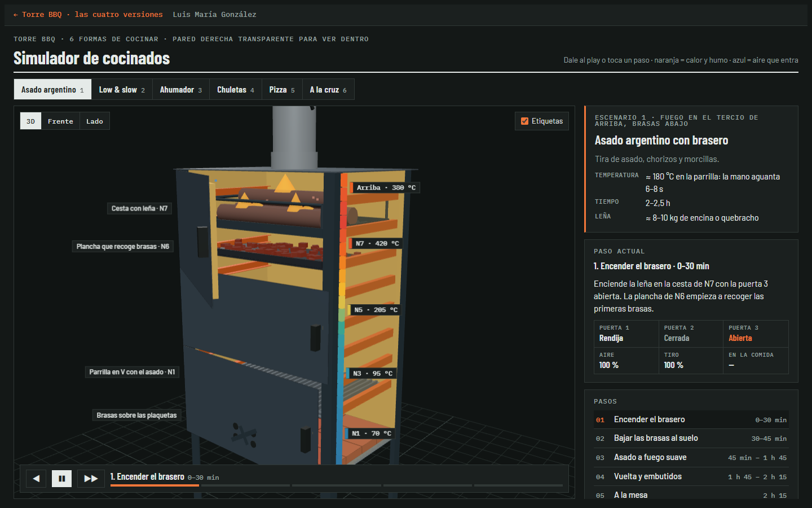Click the 'Cesta con leña · N7' label

(139, 208)
